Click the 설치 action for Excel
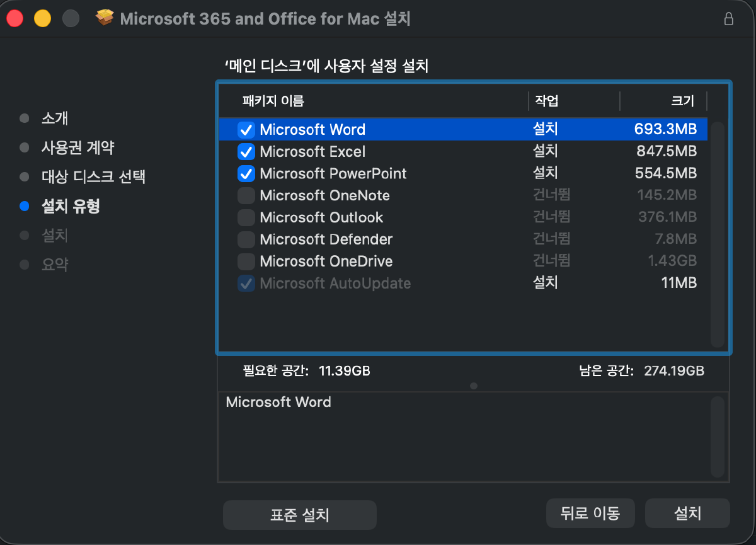Viewport: 756px width, 545px height. (546, 152)
